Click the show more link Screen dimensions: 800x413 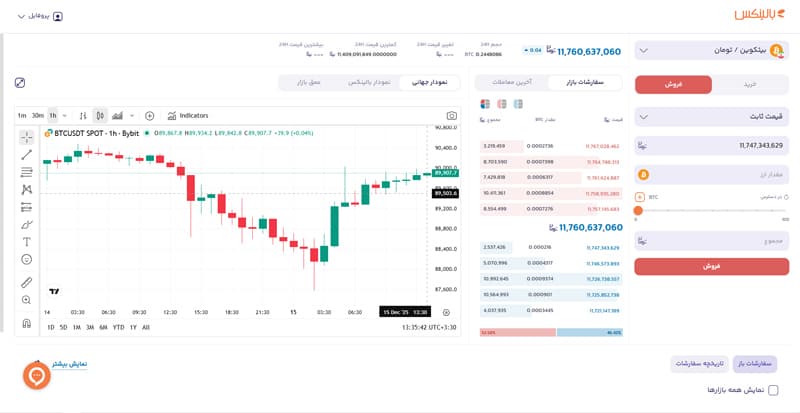[x=69, y=365]
